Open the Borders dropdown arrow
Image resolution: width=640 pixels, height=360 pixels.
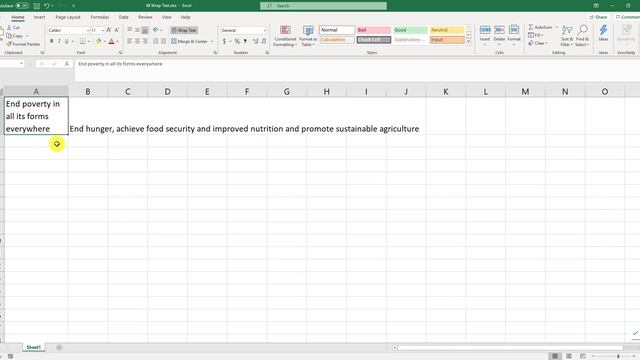point(89,42)
